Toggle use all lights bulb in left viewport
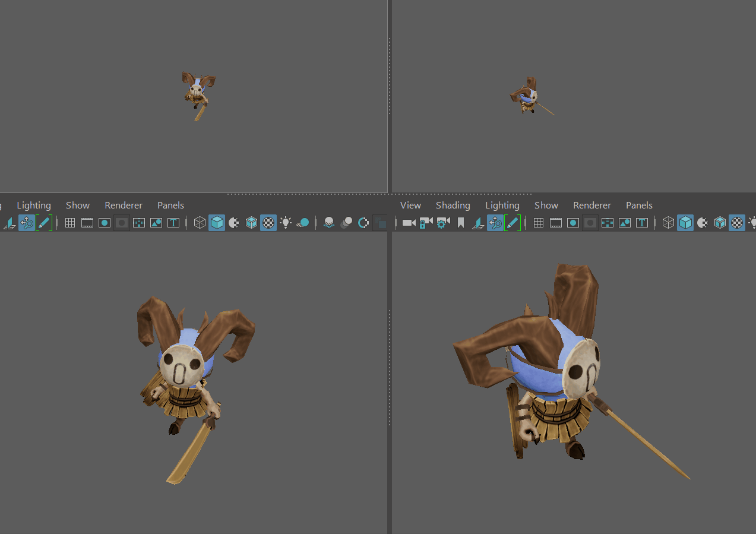Viewport: 756px width, 534px height. (x=286, y=223)
